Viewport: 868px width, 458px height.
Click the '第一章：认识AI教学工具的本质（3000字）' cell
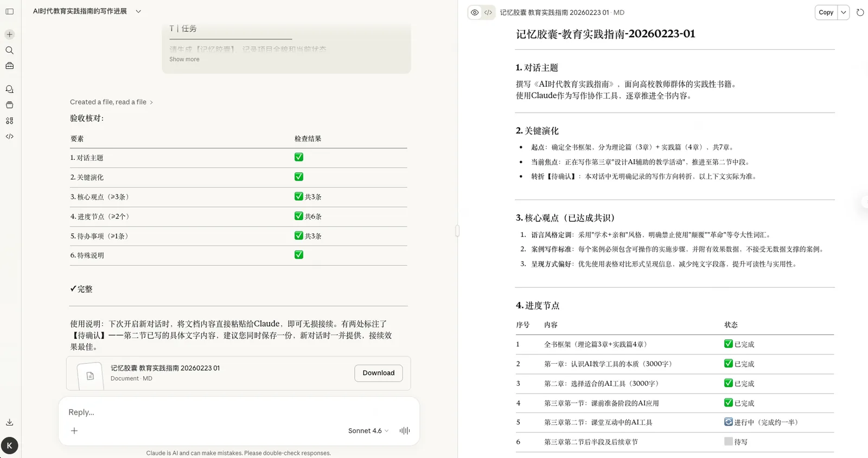(x=610, y=364)
